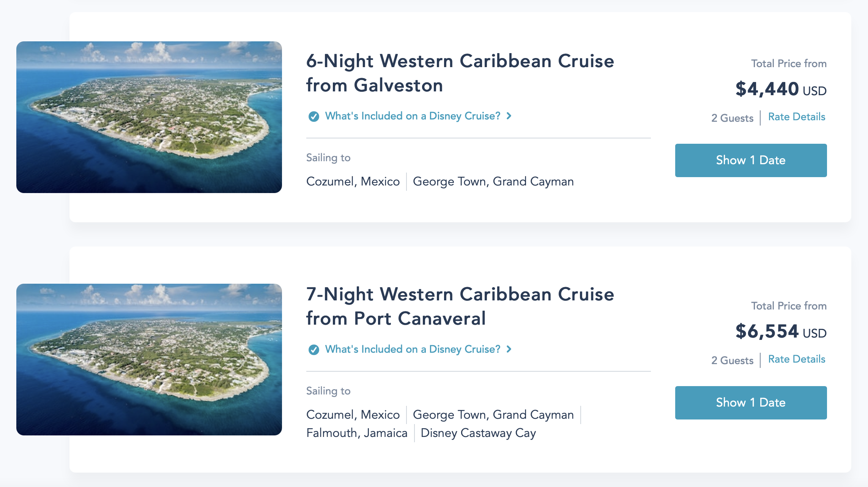Click the $4,440 USD total price
The image size is (868, 487).
[x=780, y=89]
